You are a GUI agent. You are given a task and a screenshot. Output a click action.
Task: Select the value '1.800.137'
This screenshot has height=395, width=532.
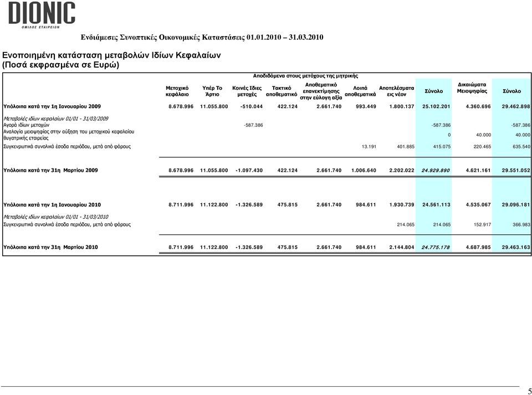pos(402,106)
